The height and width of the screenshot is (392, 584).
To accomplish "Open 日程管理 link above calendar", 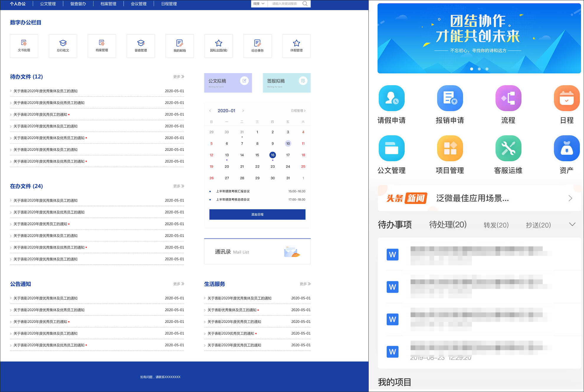I will point(298,111).
